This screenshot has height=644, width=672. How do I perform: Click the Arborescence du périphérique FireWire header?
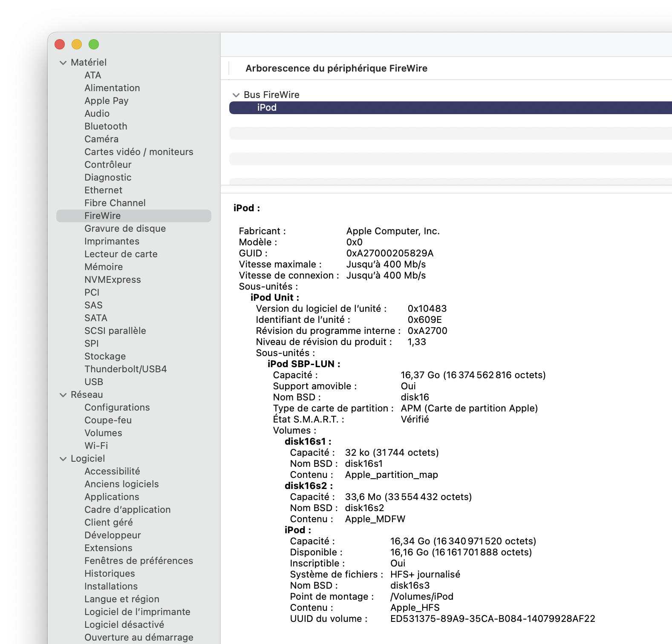(x=336, y=69)
